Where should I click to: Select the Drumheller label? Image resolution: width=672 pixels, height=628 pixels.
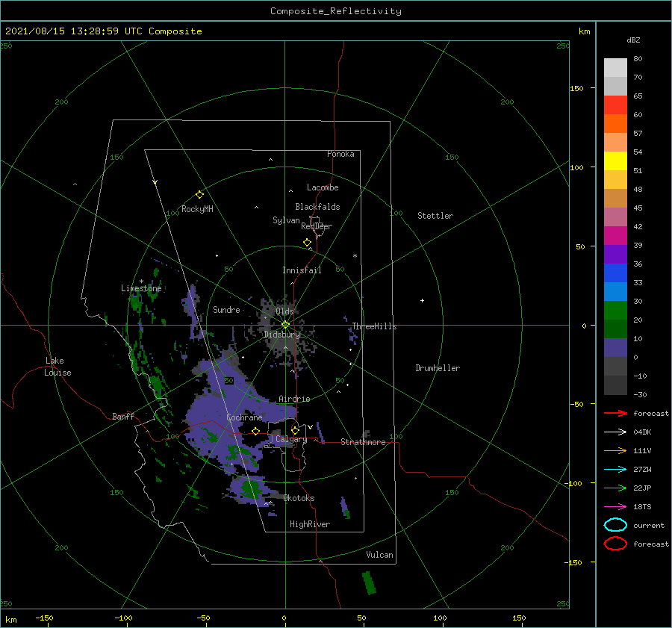438,368
